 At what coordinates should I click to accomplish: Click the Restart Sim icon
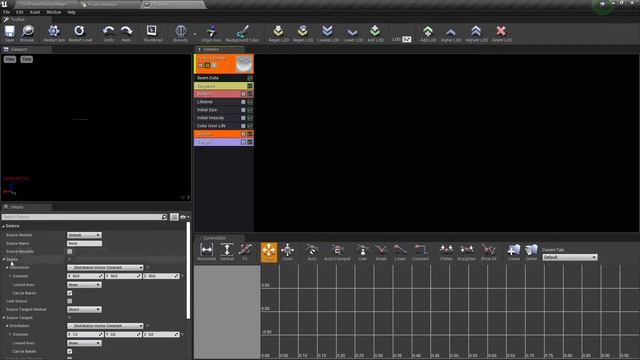[54, 33]
